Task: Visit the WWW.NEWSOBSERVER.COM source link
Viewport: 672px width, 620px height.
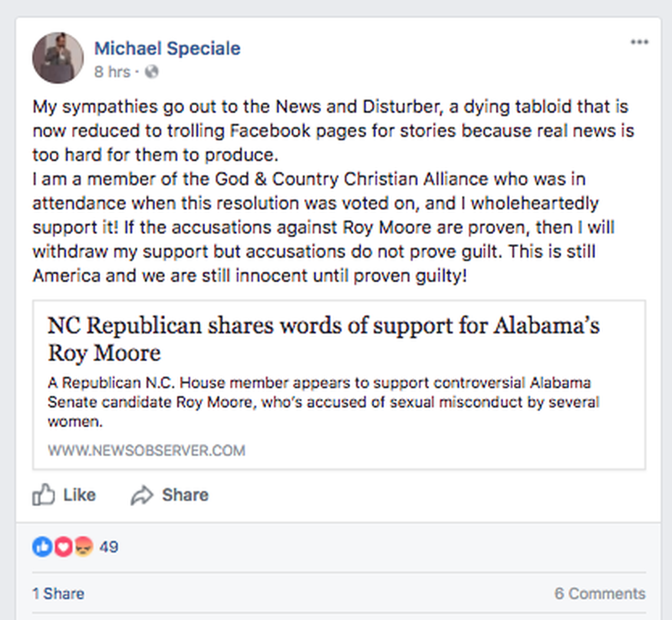Action: click(x=146, y=451)
